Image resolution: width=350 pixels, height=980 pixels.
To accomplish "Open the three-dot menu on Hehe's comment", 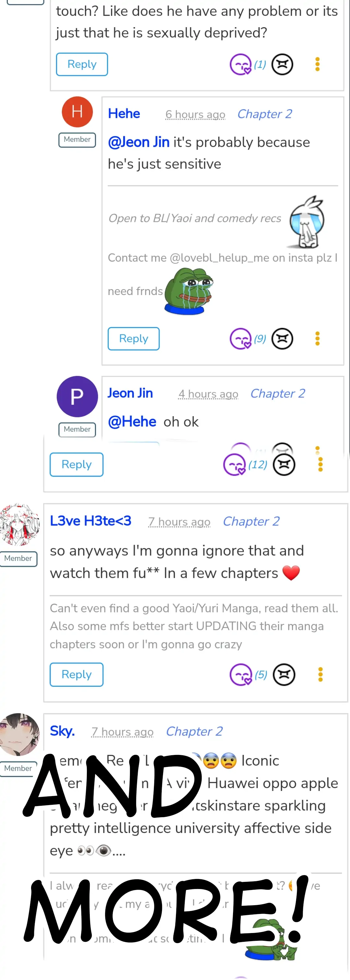I will pyautogui.click(x=317, y=338).
